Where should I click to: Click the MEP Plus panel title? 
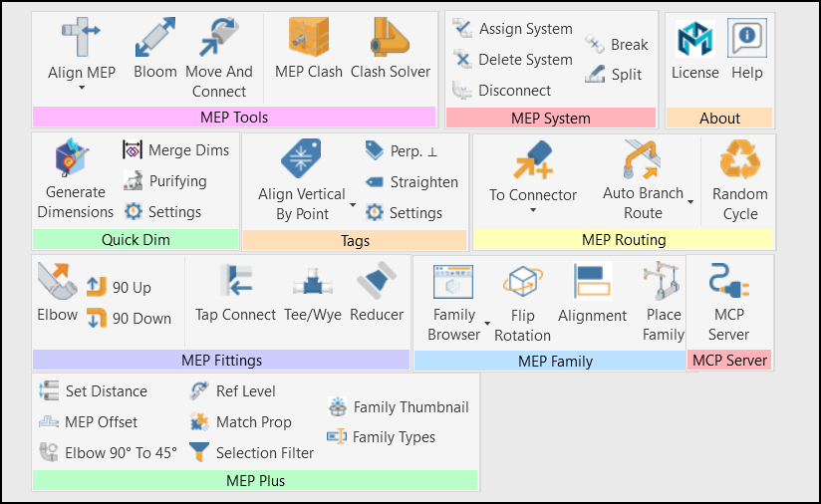255,480
